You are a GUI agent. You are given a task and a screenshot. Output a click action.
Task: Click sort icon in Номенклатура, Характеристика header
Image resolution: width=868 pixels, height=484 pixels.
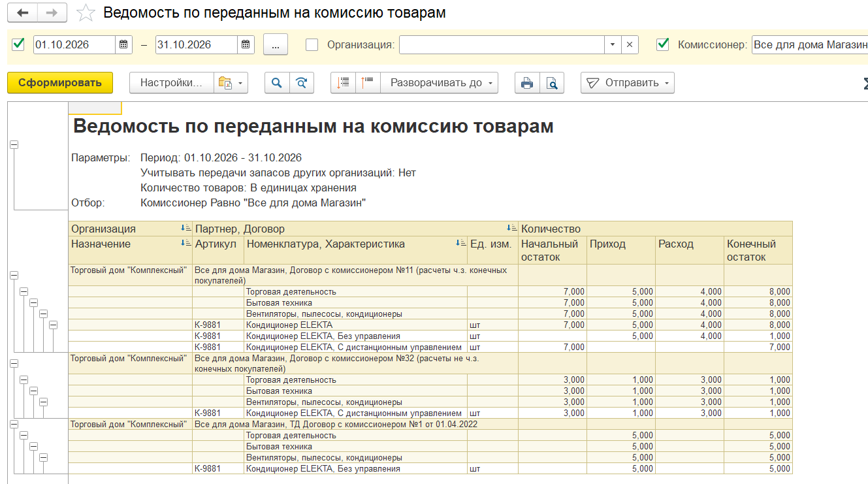pyautogui.click(x=460, y=244)
